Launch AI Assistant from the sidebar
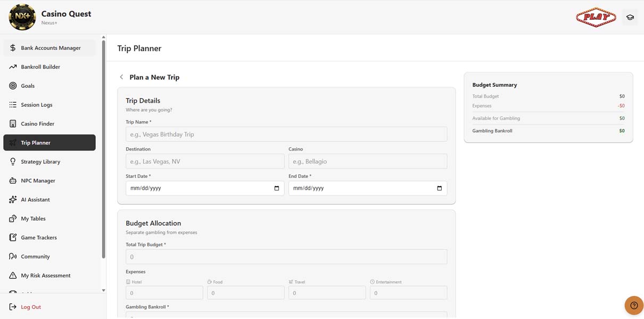Viewport: 644px width, 319px height. tap(35, 200)
